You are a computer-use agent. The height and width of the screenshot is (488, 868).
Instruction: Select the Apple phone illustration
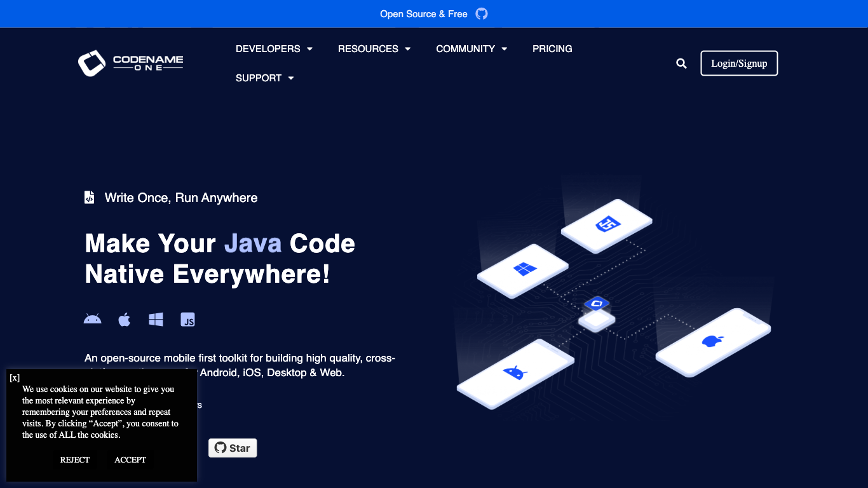tap(713, 342)
